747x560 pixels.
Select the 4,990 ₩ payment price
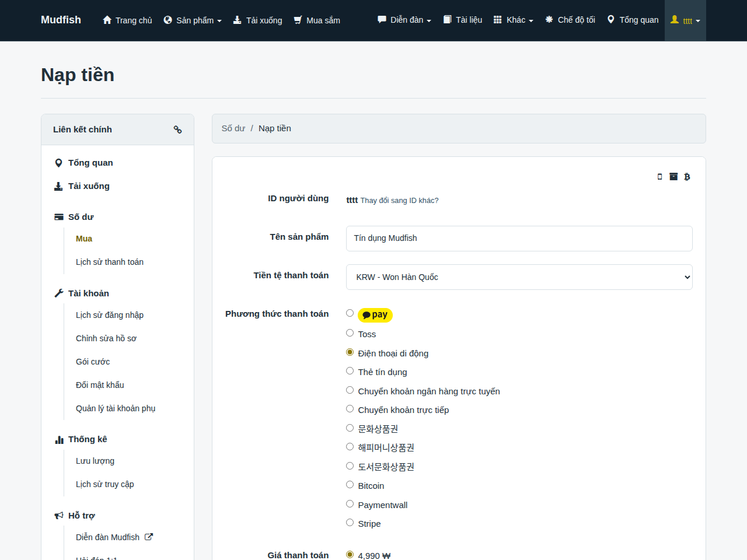pos(350,555)
